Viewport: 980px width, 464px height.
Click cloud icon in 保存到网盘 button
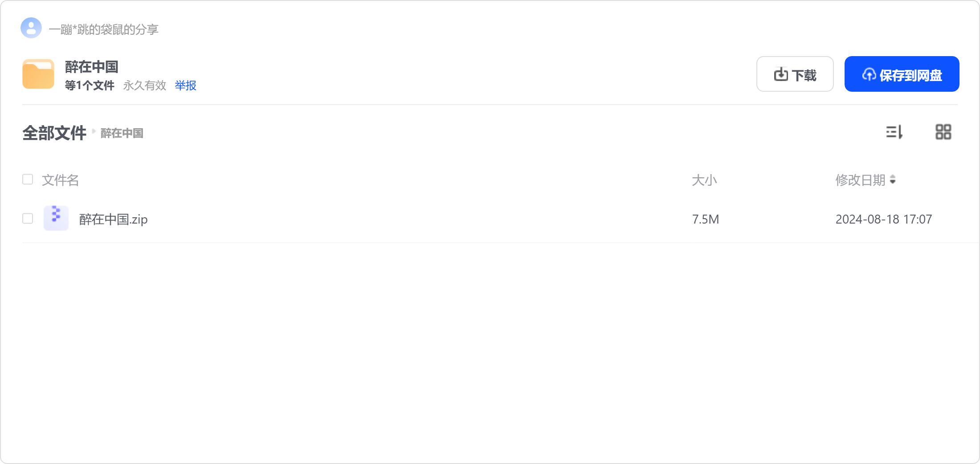pyautogui.click(x=869, y=74)
